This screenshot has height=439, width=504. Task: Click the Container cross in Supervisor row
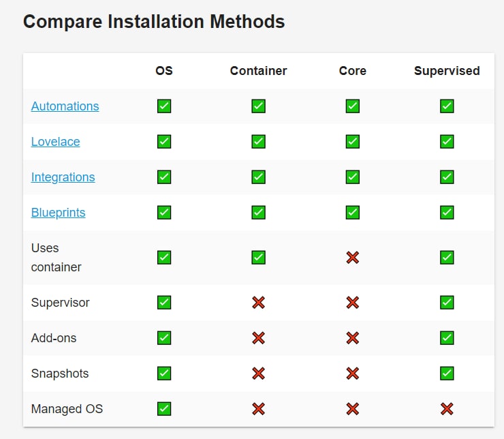258,303
